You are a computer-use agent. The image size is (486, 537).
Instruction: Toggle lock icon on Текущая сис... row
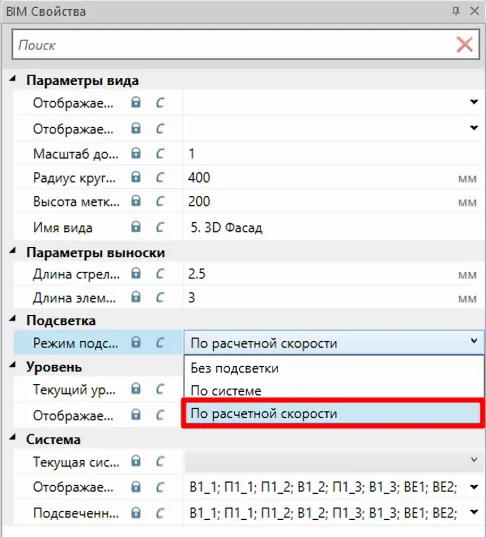tap(136, 461)
